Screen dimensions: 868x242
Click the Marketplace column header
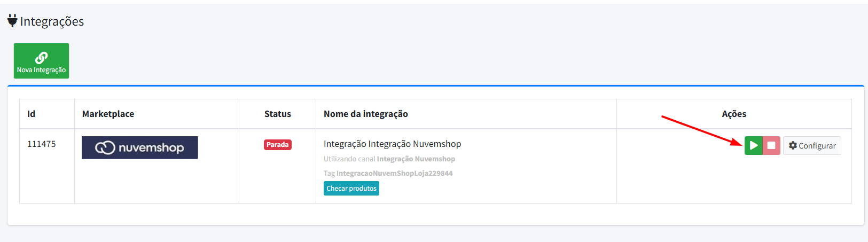108,114
